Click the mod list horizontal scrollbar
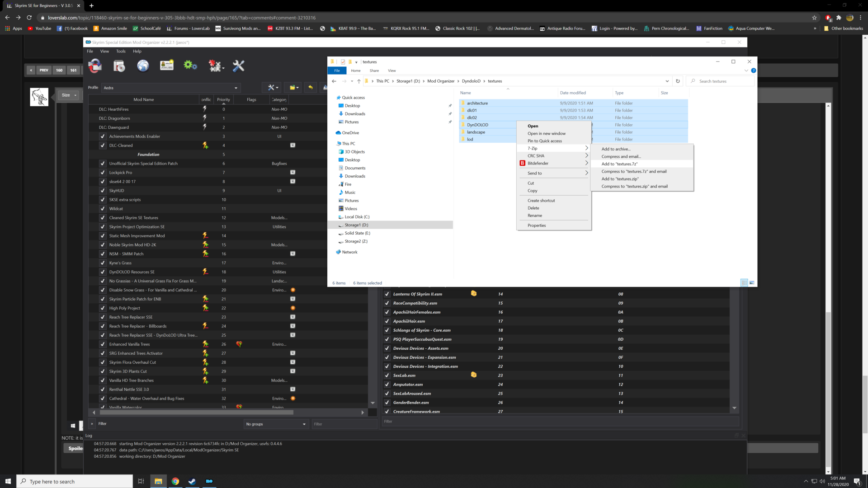868x488 pixels. click(197, 412)
